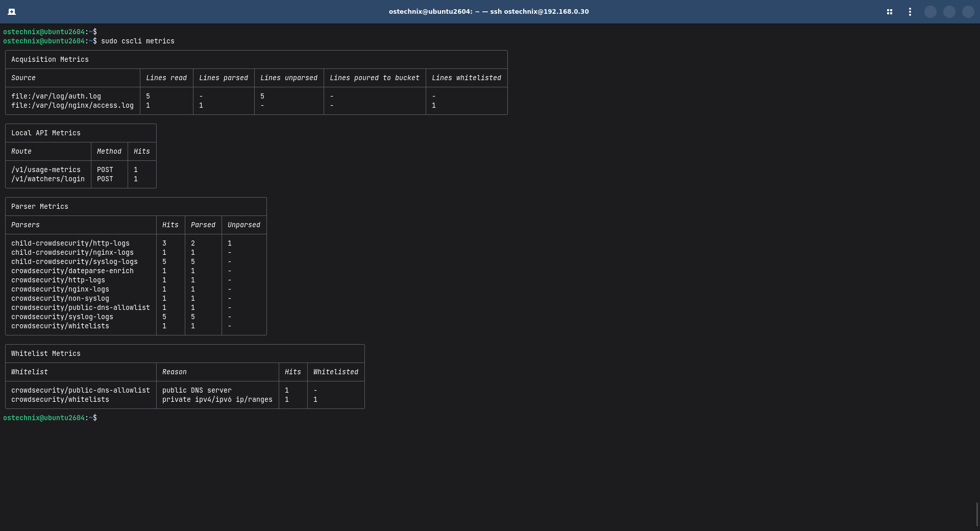Viewport: 980px width, 531px height.
Task: Click the terminal scrollbar handle
Action: [x=977, y=514]
